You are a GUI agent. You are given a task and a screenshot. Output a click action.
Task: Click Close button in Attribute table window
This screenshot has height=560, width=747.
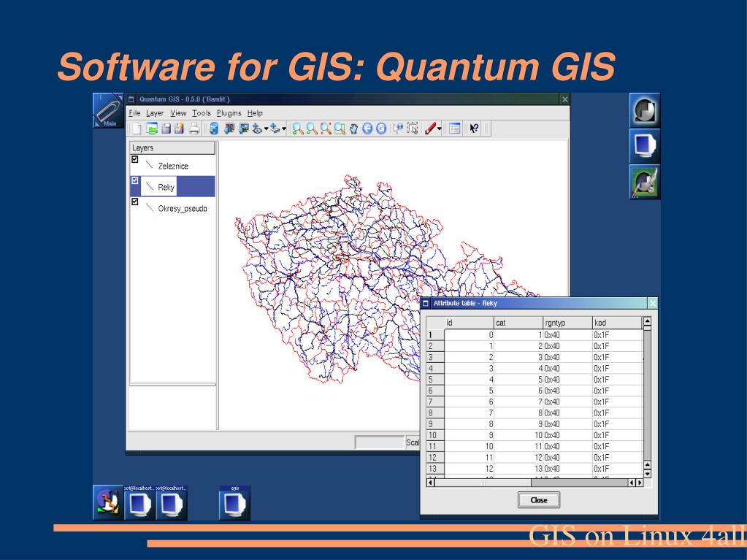pos(539,500)
